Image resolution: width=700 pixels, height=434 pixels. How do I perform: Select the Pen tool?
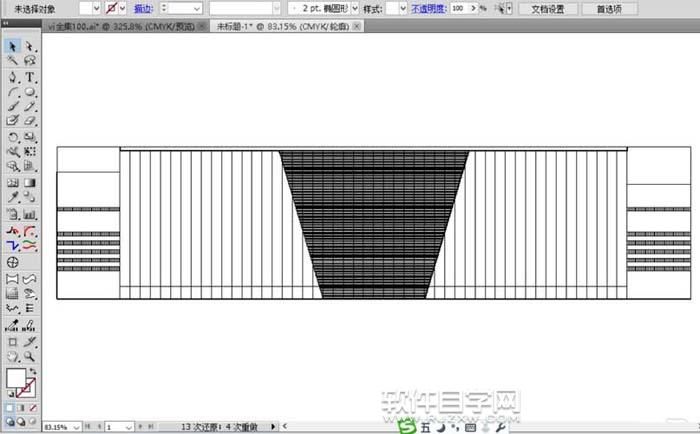(13, 77)
